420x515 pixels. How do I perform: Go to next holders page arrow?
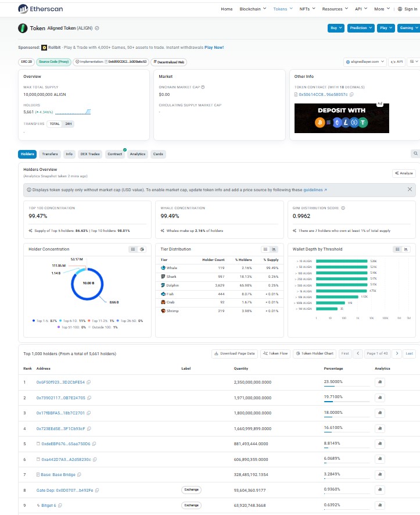[397, 353]
